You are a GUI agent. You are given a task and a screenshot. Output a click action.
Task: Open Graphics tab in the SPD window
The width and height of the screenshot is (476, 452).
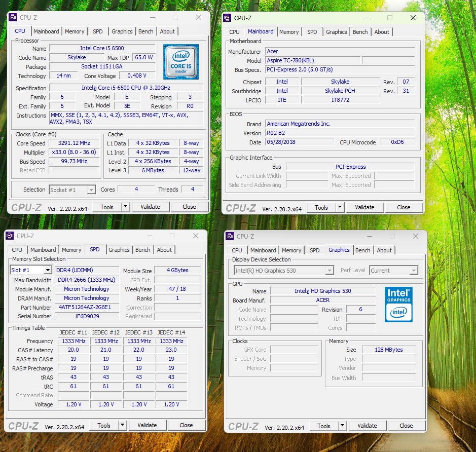119,250
